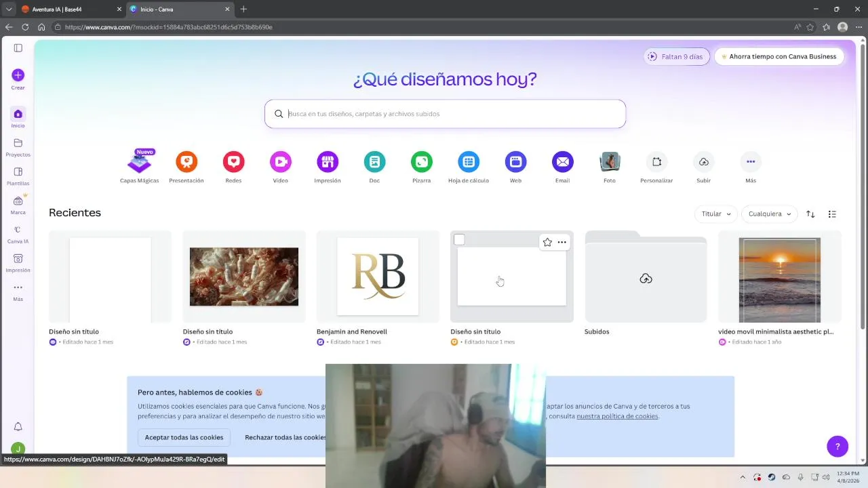Star the hovered Diseño sin título card

[x=547, y=242]
